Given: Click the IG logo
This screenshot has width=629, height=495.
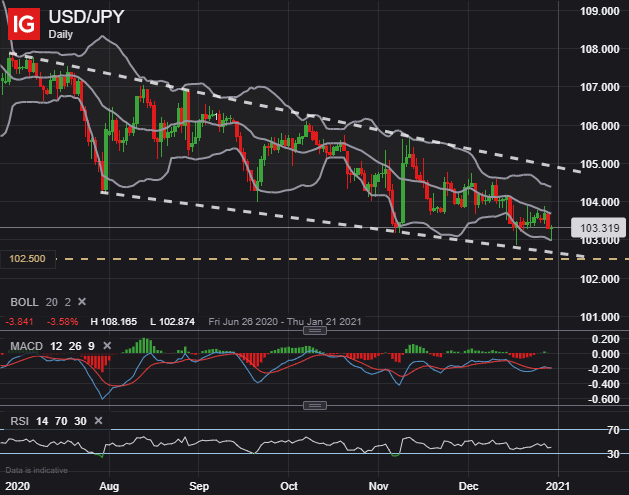Looking at the screenshot, I should click(x=24, y=24).
